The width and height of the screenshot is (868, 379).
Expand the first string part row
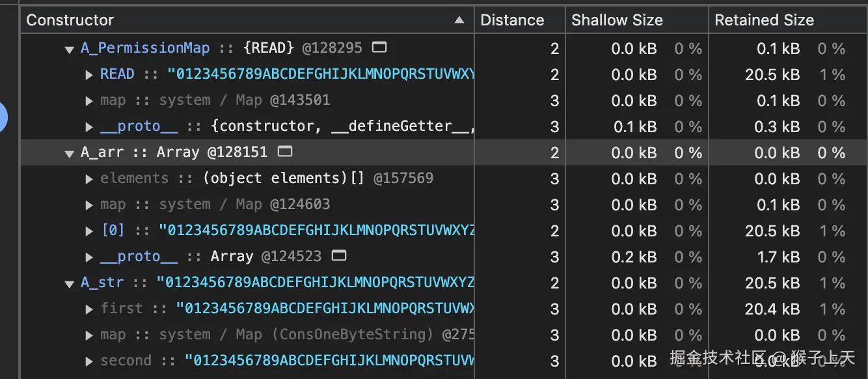coord(89,309)
